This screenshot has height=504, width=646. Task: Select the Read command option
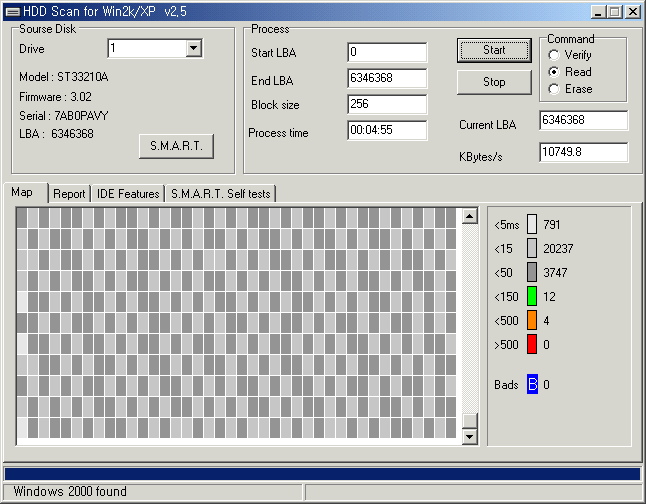click(x=554, y=72)
